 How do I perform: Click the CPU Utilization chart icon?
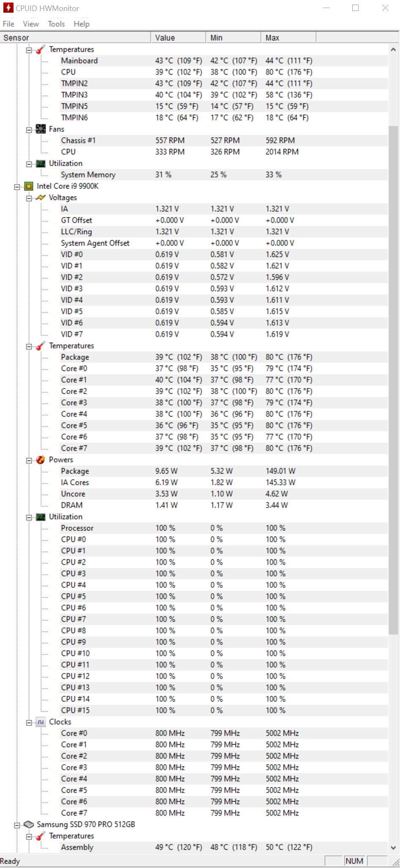pyautogui.click(x=41, y=517)
